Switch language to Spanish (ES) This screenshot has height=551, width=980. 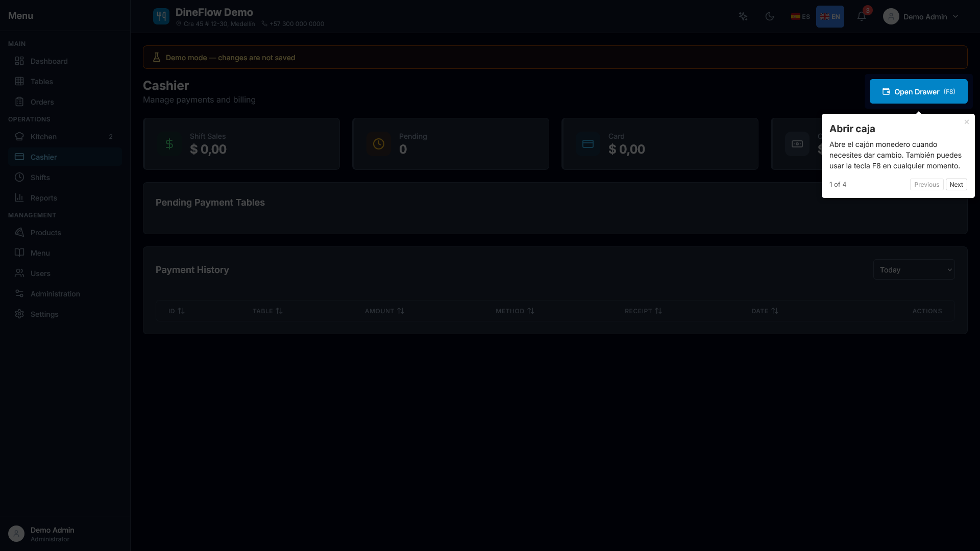point(800,16)
